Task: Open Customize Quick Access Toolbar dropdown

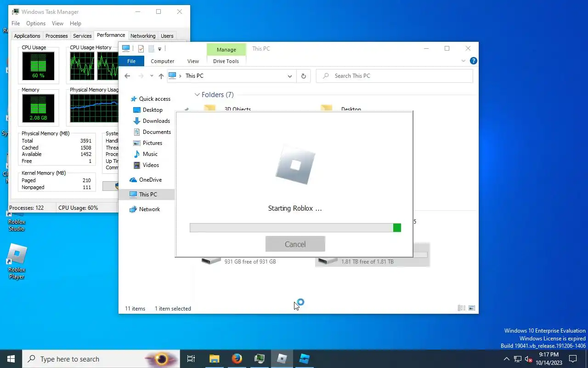Action: click(x=159, y=49)
